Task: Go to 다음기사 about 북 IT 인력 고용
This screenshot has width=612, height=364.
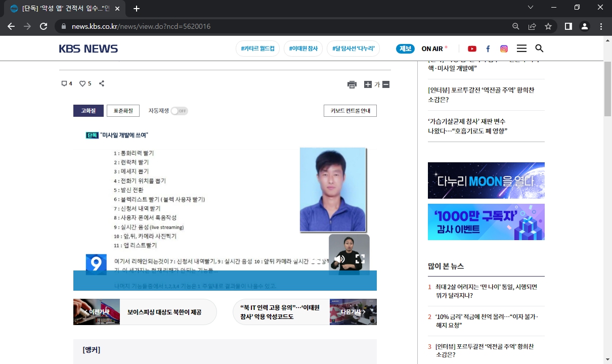Action: pos(304,312)
